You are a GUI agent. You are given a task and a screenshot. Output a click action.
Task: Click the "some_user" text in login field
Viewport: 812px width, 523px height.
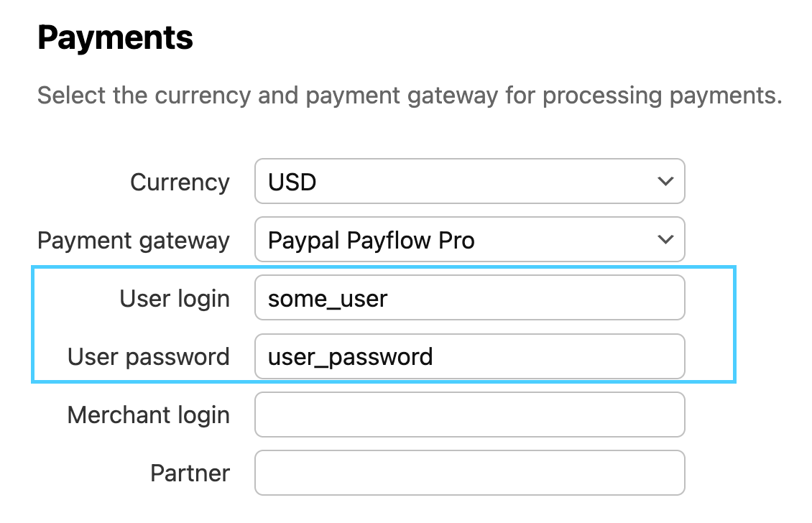coord(328,299)
